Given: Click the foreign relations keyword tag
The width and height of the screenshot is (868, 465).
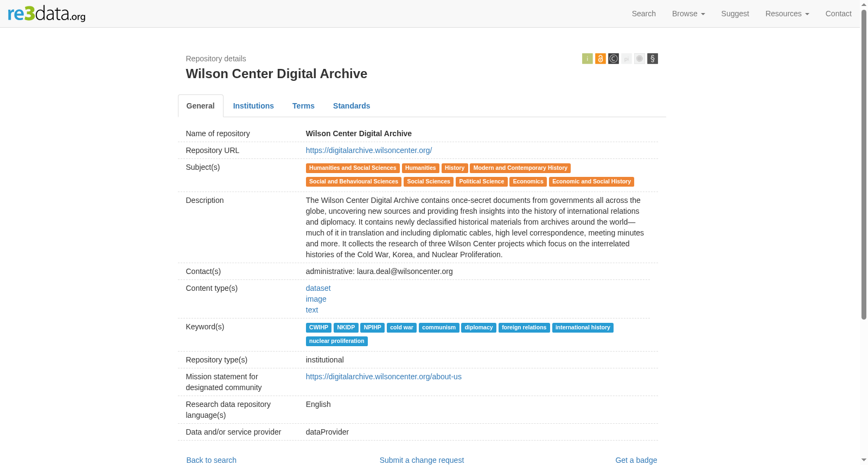Looking at the screenshot, I should 524,328.
